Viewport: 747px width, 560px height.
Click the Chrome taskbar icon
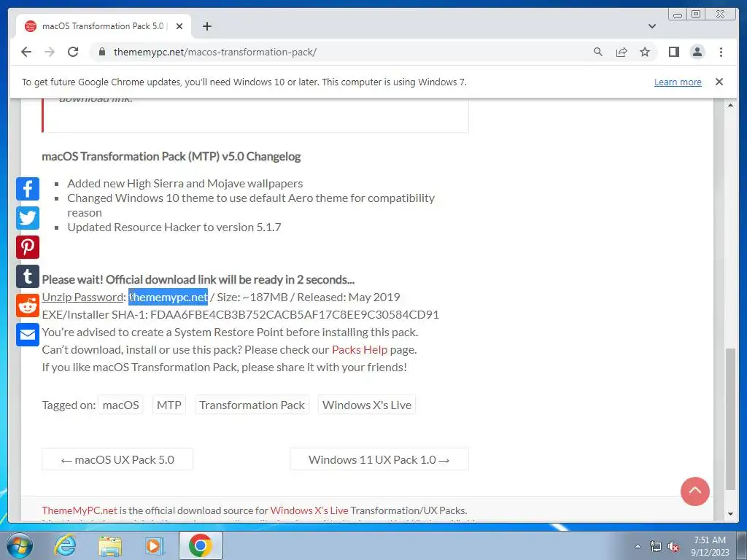(x=201, y=545)
